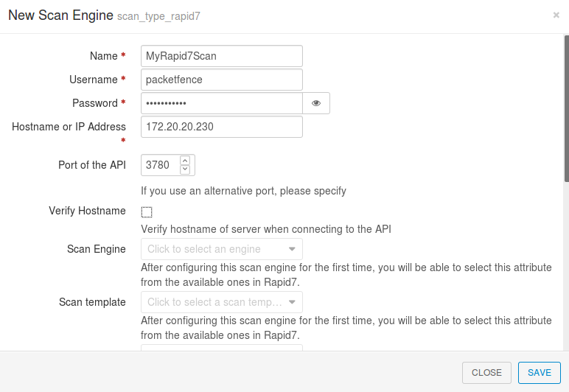
Task: Click the 'New Scan Engine' title text
Action: pyautogui.click(x=60, y=15)
